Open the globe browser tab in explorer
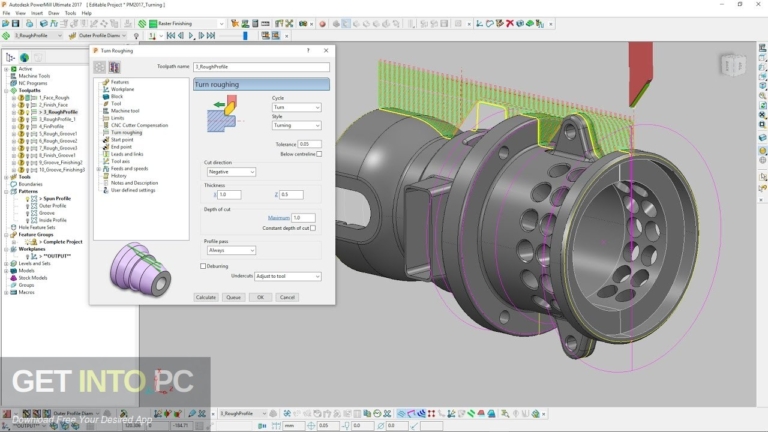 pyautogui.click(x=24, y=57)
